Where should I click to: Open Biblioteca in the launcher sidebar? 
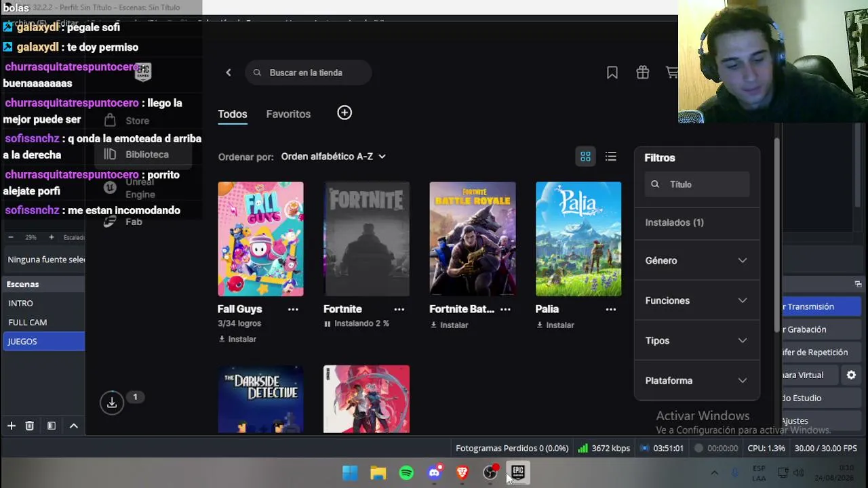(144, 155)
